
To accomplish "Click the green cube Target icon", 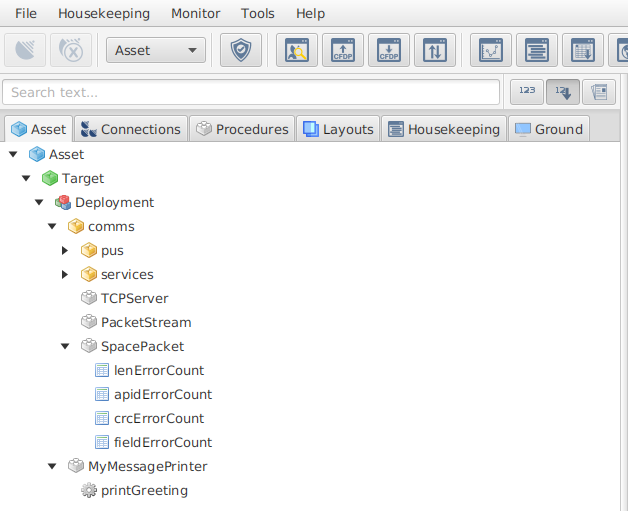I will pos(50,178).
